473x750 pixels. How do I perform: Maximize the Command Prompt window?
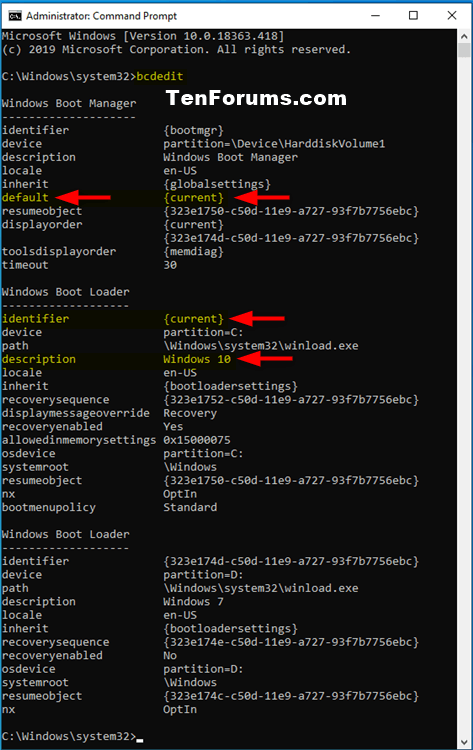(413, 15)
